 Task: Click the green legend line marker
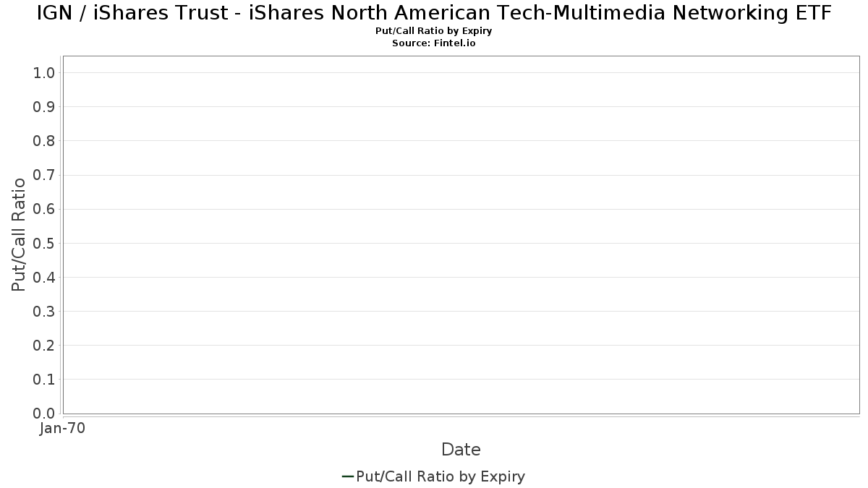[347, 476]
